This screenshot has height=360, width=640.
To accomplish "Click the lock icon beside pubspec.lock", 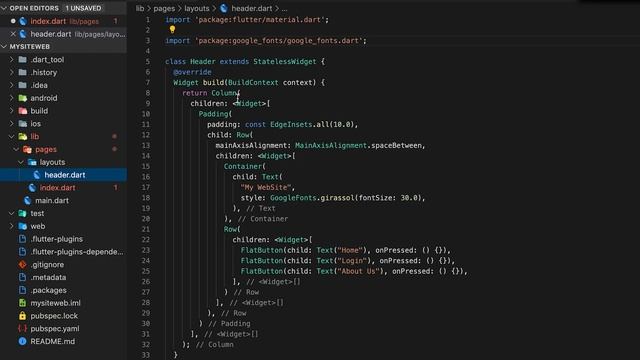I will coord(22,316).
